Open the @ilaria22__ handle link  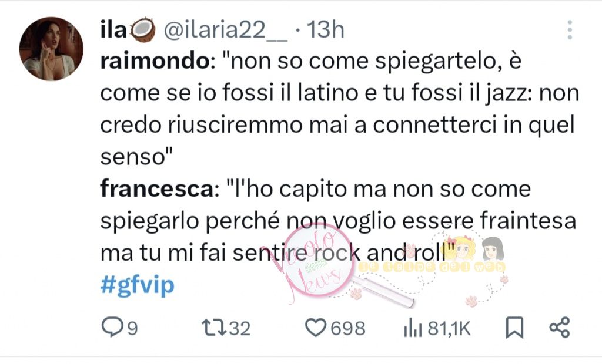pyautogui.click(x=225, y=29)
